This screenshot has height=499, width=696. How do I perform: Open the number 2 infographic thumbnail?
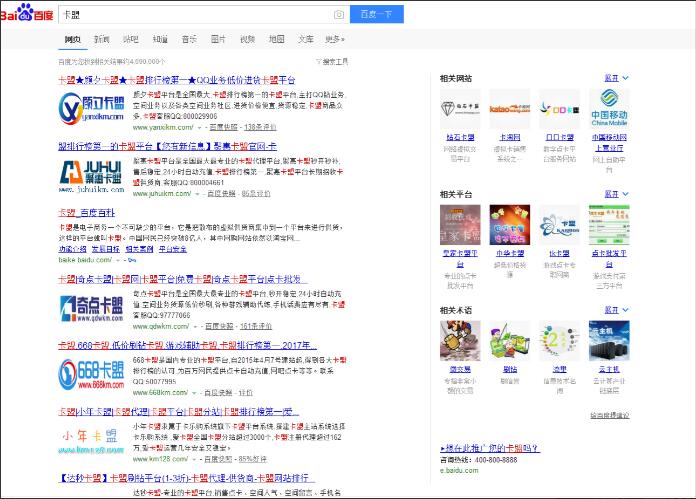click(x=559, y=341)
